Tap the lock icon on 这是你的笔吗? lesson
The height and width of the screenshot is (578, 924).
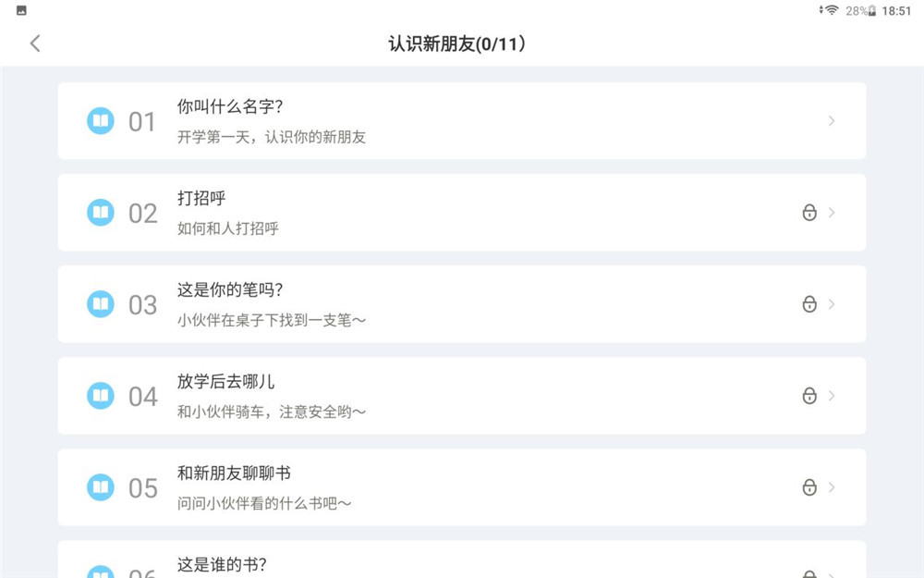(x=809, y=303)
